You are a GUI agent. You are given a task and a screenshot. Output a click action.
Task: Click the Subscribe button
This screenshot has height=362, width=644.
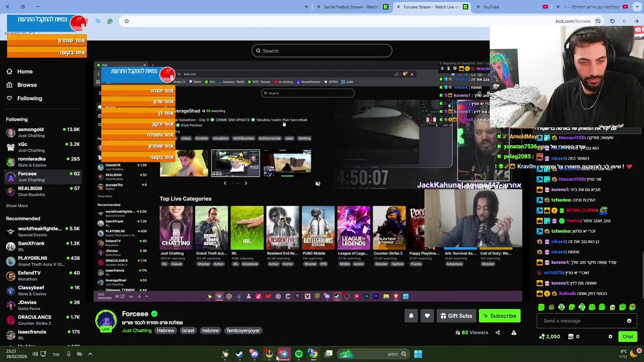[500, 316]
